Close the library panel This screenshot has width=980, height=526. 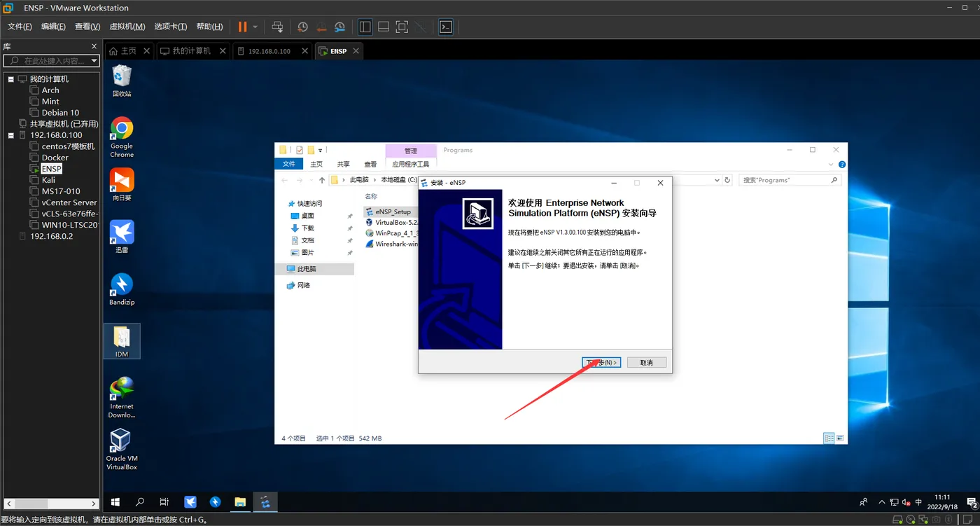click(x=94, y=46)
